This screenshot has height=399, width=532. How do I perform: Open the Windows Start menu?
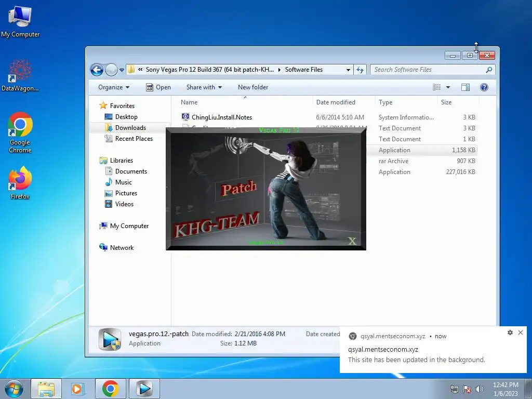[x=14, y=389]
